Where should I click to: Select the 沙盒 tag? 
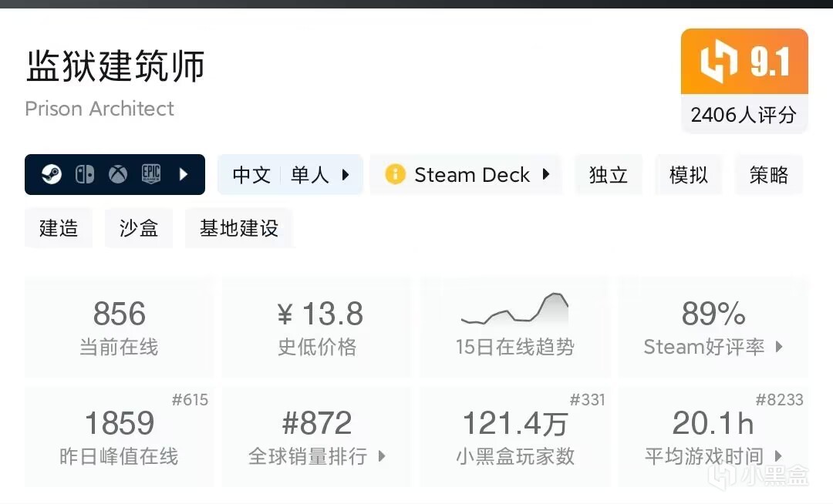(x=139, y=228)
